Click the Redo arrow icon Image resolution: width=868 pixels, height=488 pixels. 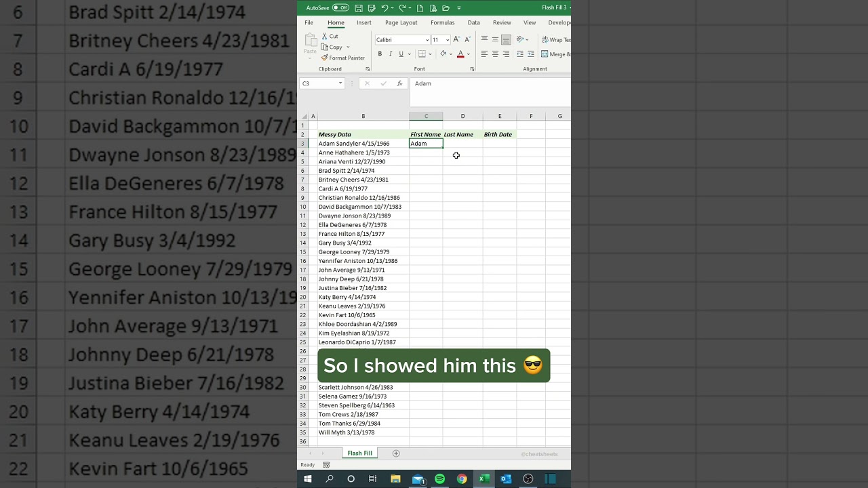pos(401,8)
